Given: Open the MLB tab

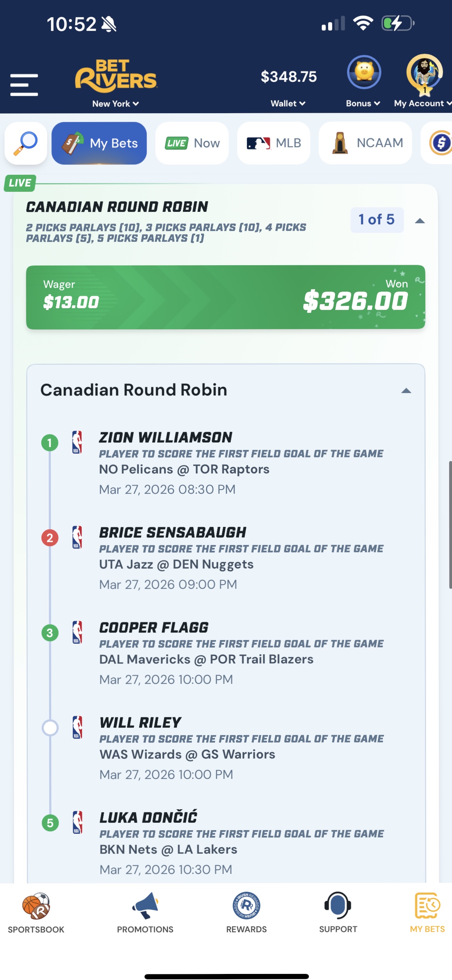Looking at the screenshot, I should [274, 143].
